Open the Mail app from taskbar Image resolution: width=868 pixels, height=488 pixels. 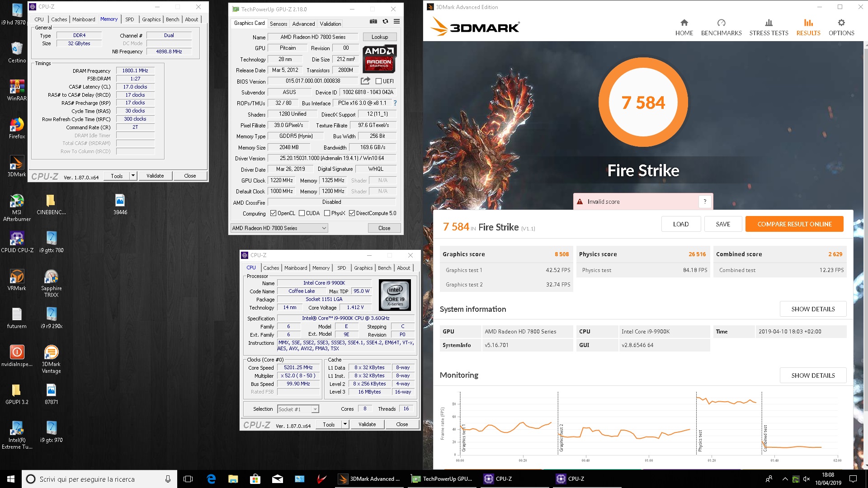tap(277, 479)
